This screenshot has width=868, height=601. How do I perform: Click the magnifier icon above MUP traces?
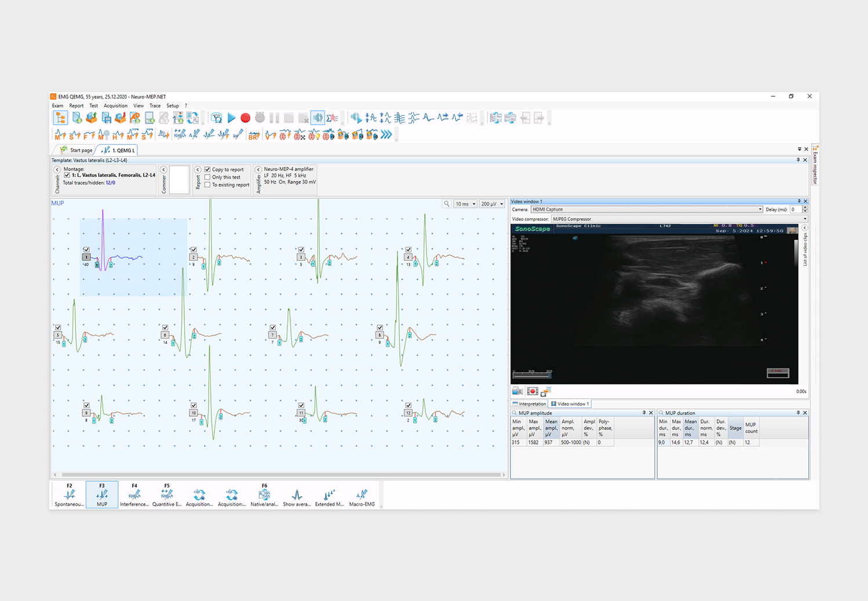click(x=446, y=204)
